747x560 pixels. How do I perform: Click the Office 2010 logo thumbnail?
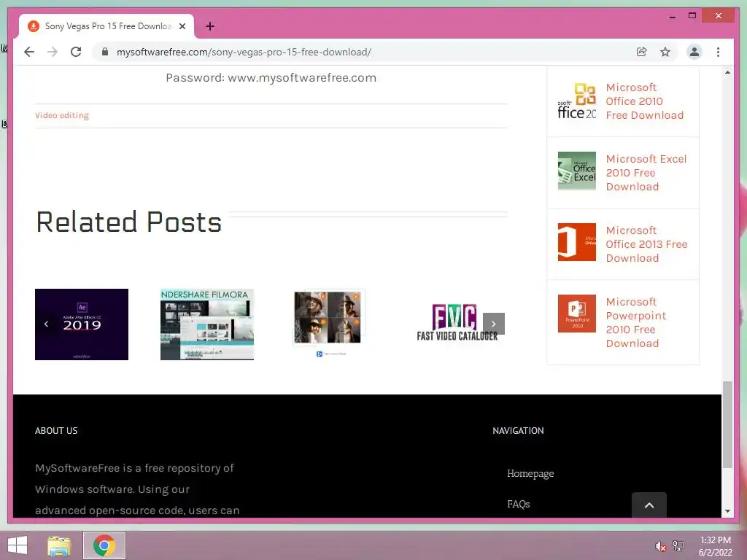(576, 101)
